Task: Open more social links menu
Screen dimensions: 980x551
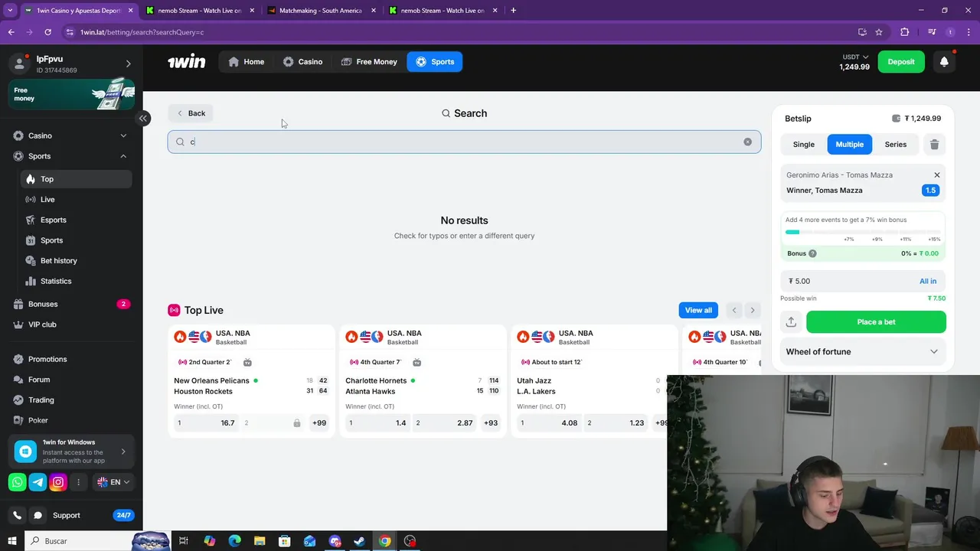Action: click(78, 482)
